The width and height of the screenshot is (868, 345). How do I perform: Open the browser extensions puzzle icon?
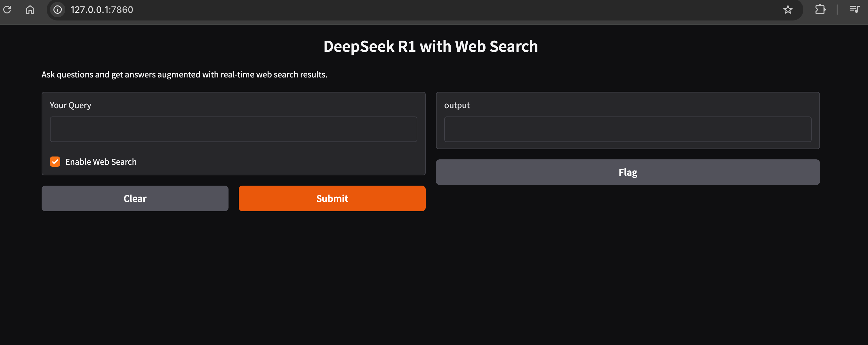coord(820,9)
